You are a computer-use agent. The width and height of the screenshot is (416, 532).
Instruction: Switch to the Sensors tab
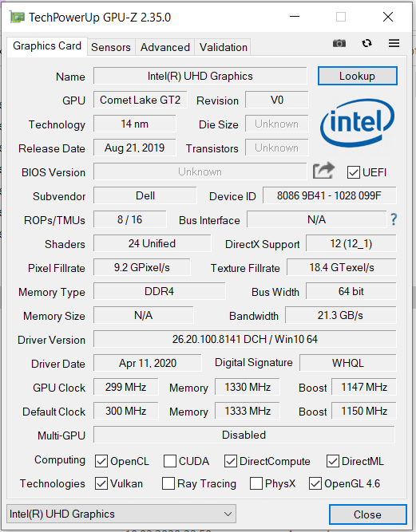coord(111,47)
